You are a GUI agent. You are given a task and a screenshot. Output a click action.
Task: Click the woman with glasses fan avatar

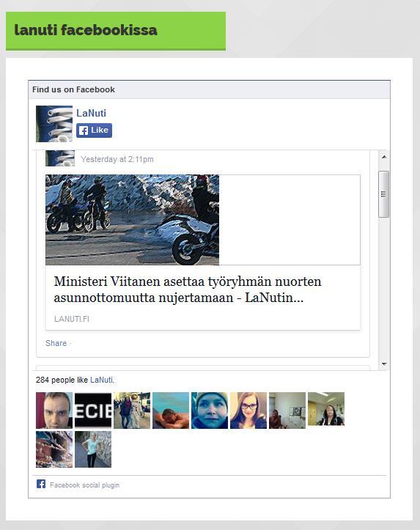pos(248,411)
